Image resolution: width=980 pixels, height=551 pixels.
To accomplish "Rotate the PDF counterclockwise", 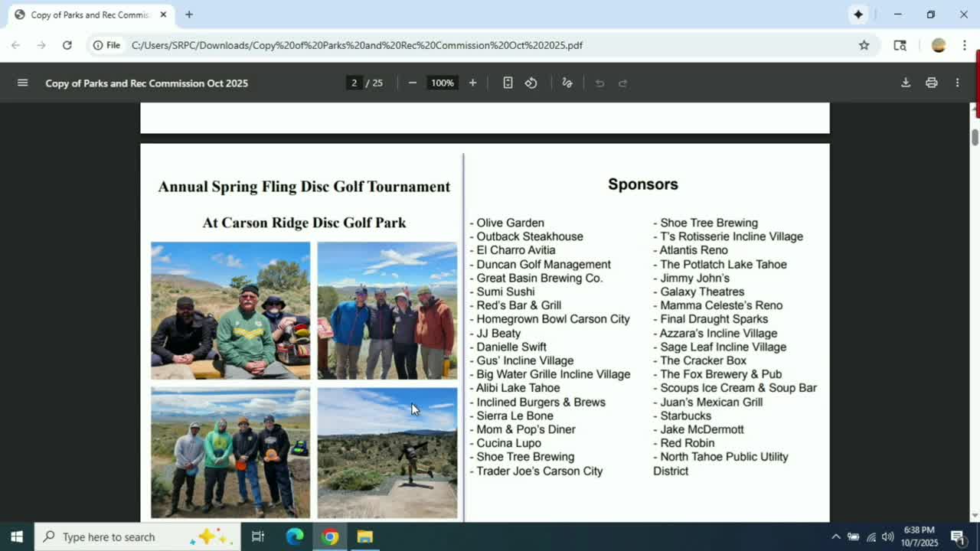I will point(531,83).
